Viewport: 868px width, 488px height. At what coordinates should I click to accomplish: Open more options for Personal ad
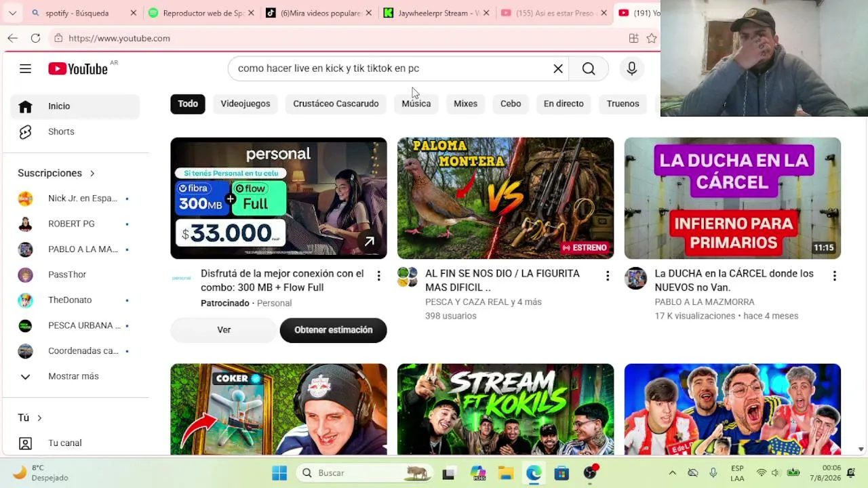[x=378, y=275]
